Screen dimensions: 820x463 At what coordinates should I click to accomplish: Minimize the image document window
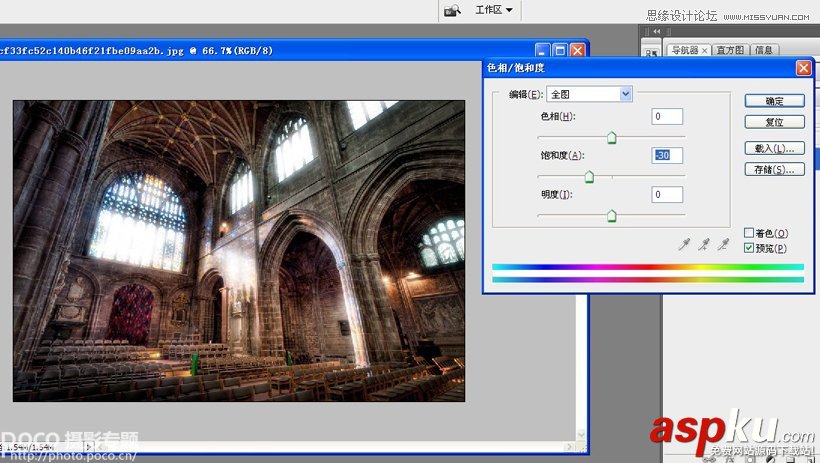tap(543, 50)
